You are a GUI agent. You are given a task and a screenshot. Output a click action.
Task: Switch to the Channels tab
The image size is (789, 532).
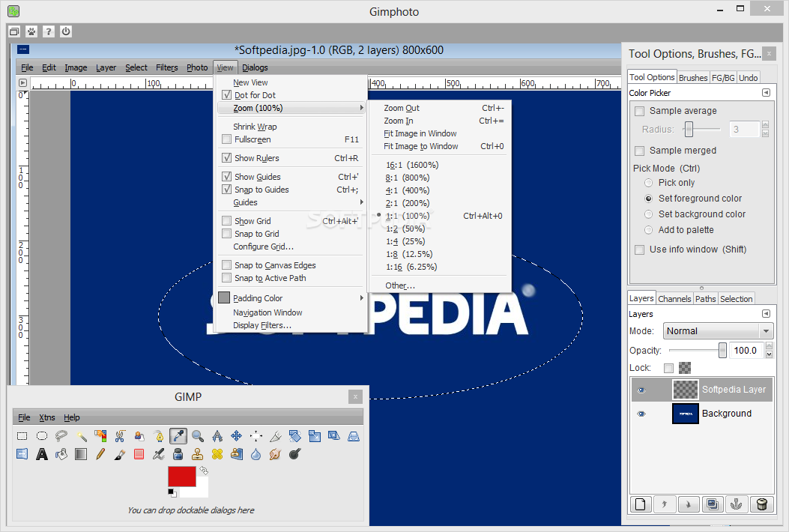(674, 299)
